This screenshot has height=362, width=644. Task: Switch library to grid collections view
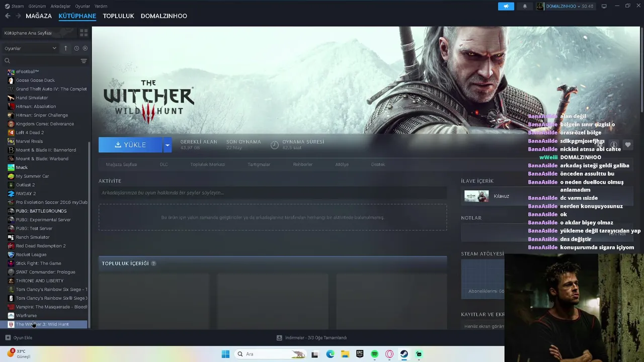click(x=84, y=33)
